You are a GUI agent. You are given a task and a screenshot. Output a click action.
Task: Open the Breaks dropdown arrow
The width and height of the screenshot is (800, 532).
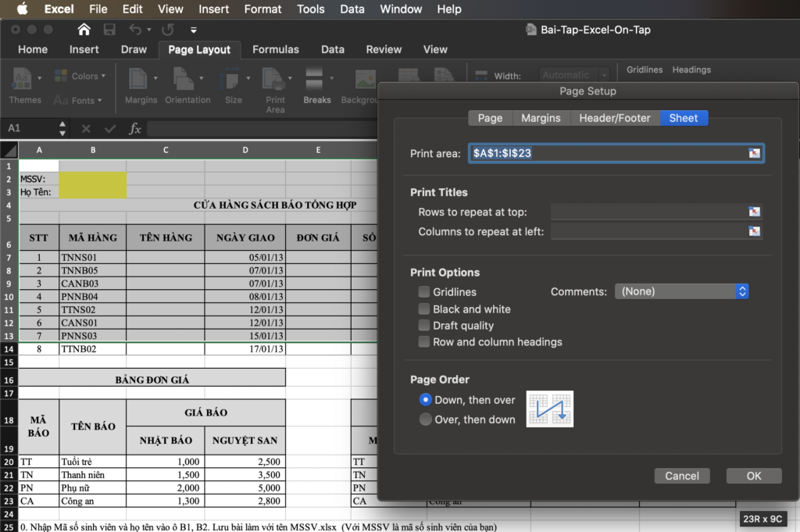coord(331,78)
